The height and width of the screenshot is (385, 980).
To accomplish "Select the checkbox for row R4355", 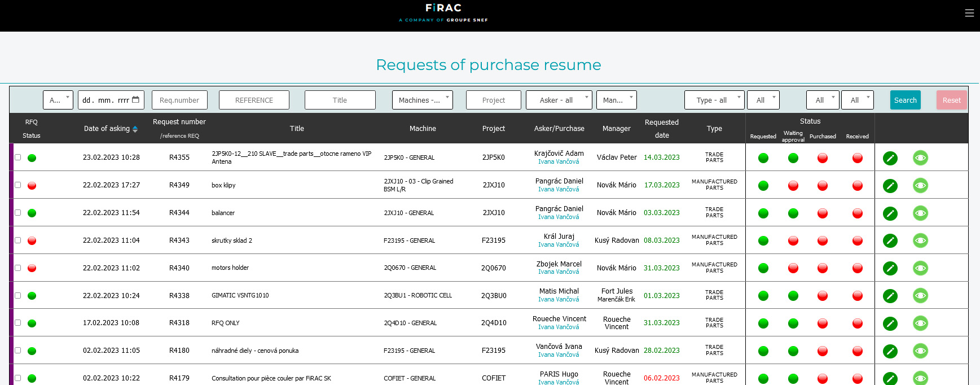I will pos(17,158).
